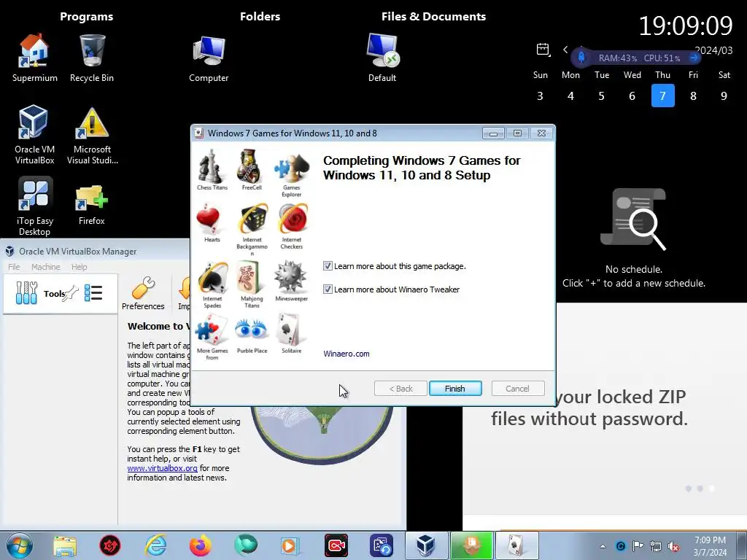Select Recycle Bin desktop icon

tap(92, 58)
